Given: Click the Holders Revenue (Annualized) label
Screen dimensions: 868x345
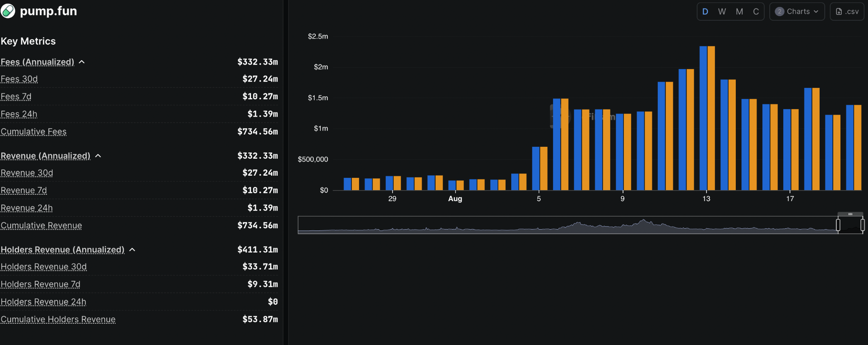Looking at the screenshot, I should tap(62, 250).
